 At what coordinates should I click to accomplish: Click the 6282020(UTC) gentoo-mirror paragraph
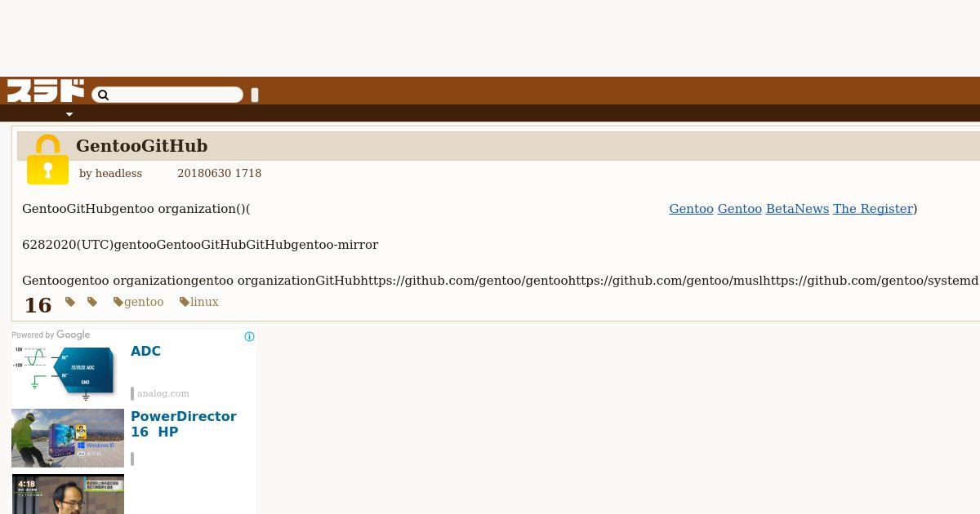[x=200, y=245]
